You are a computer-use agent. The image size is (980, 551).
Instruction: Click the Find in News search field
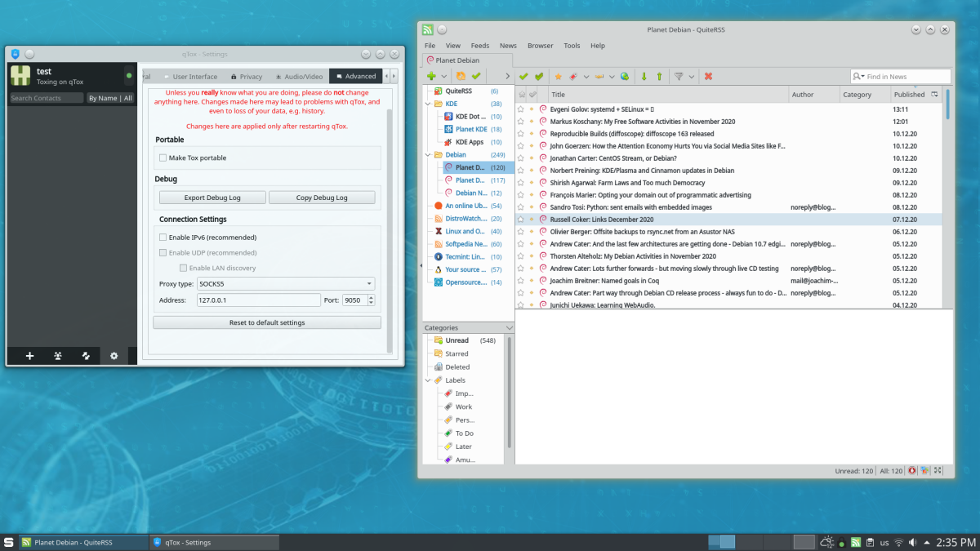pyautogui.click(x=905, y=77)
